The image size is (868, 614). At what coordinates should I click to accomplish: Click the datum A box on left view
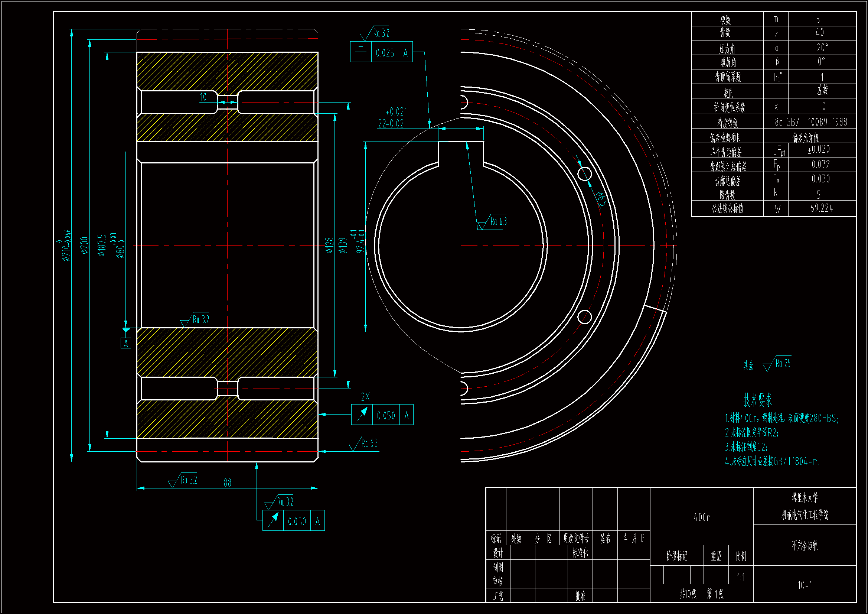coord(125,343)
